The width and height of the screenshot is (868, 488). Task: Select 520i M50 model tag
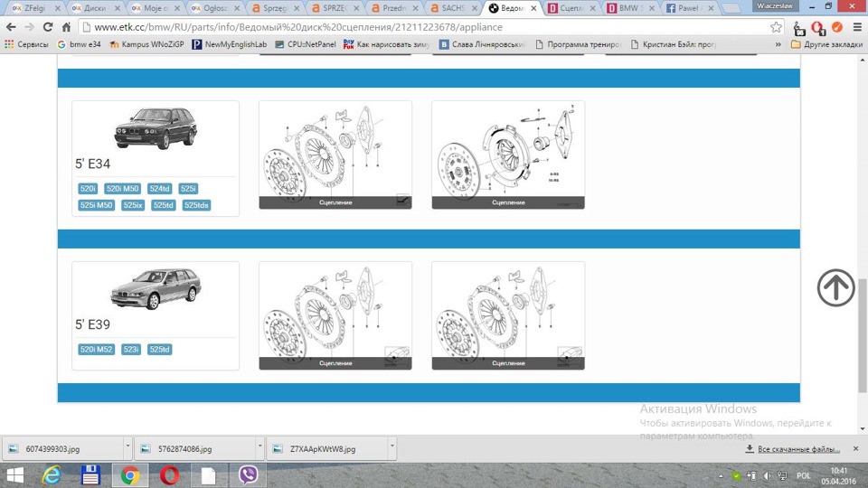[x=122, y=189]
